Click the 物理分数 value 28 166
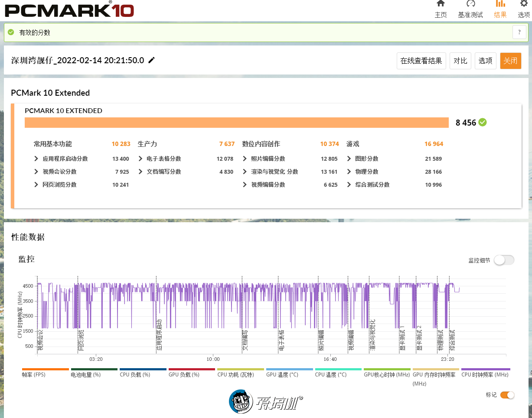 (434, 172)
